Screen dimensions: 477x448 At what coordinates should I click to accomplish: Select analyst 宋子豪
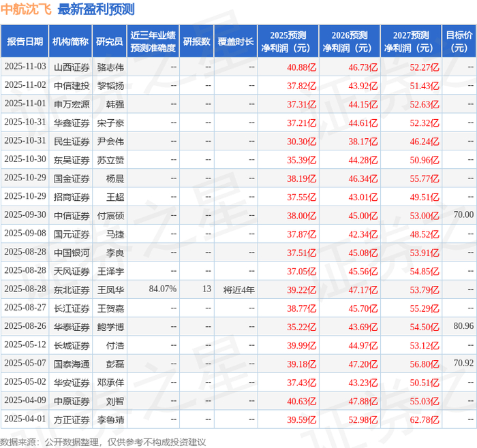point(110,123)
